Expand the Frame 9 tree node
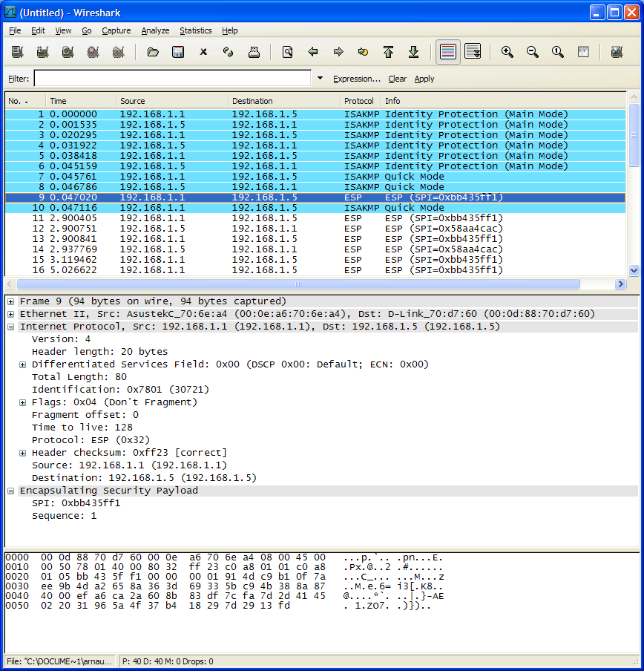Viewport: 644px width, 671px height. tap(10, 301)
